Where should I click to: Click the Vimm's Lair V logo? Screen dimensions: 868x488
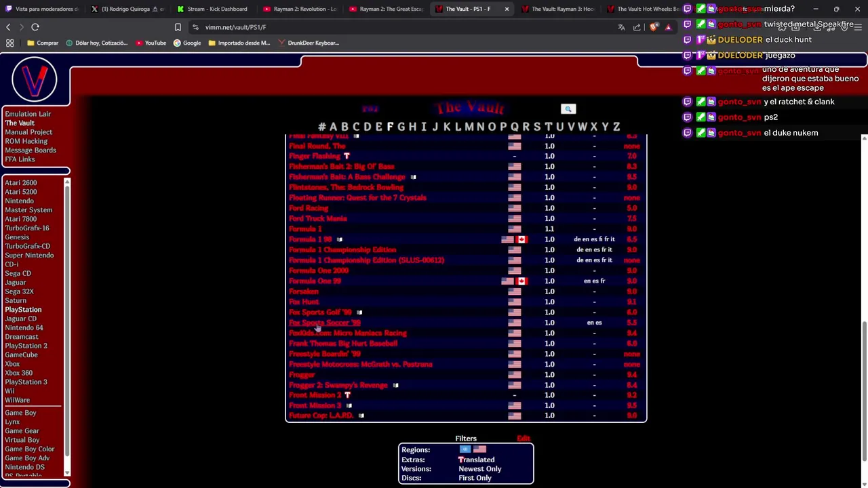(34, 80)
